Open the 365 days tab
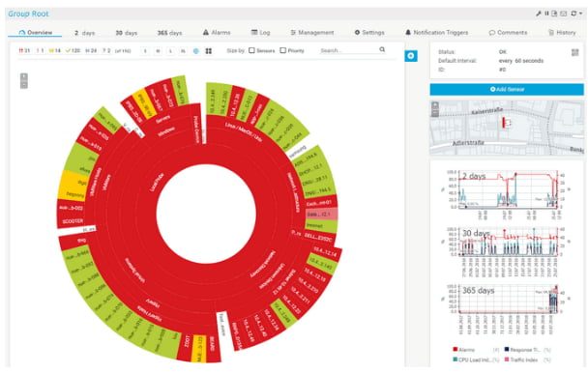The width and height of the screenshot is (588, 374). 169,33
